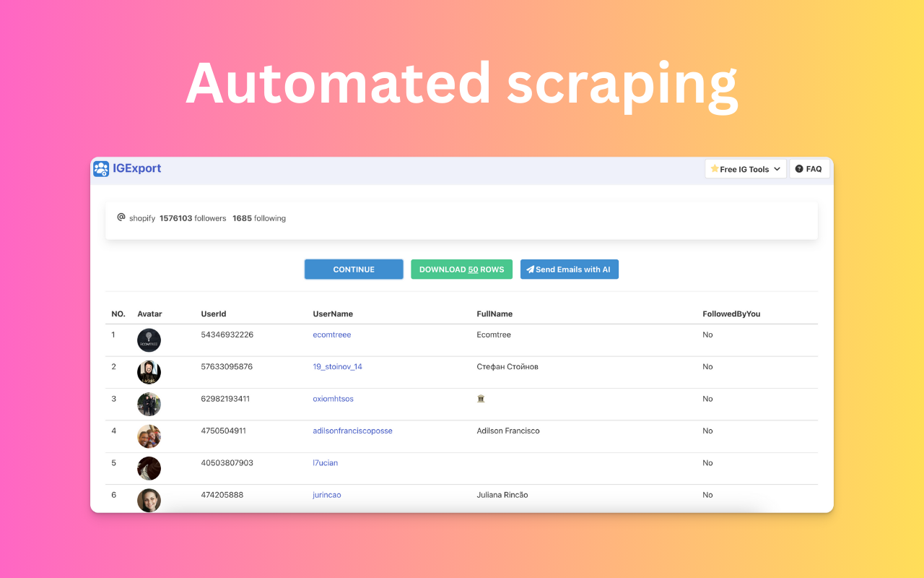The width and height of the screenshot is (924, 578).
Task: Click the ecomtreee avatar thumbnail
Action: (149, 340)
